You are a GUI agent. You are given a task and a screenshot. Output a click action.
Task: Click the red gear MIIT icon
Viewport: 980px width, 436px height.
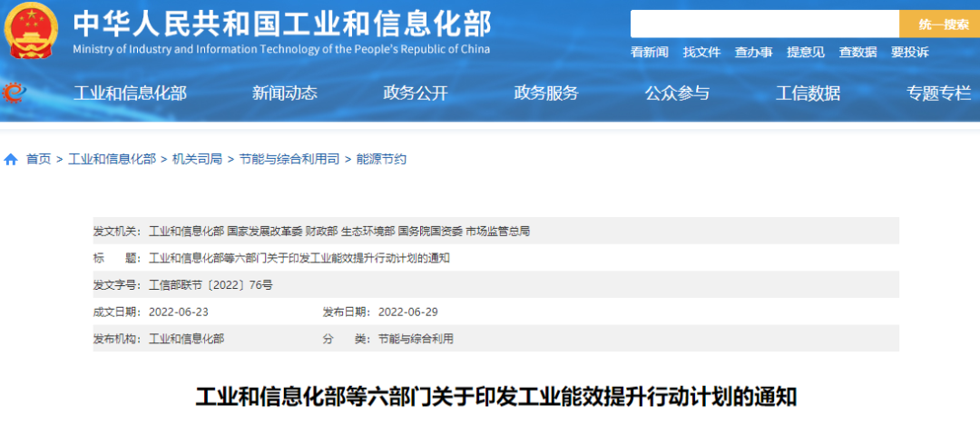click(x=15, y=92)
